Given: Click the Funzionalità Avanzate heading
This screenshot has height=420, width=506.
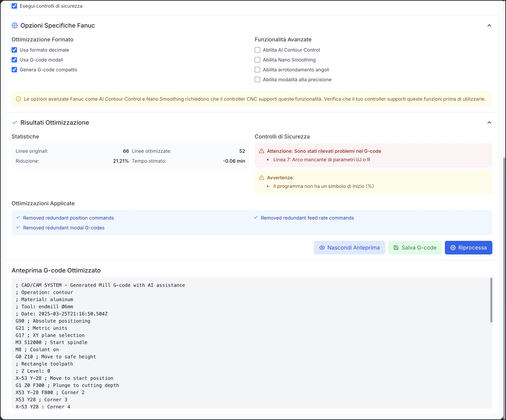Looking at the screenshot, I should pyautogui.click(x=283, y=40).
